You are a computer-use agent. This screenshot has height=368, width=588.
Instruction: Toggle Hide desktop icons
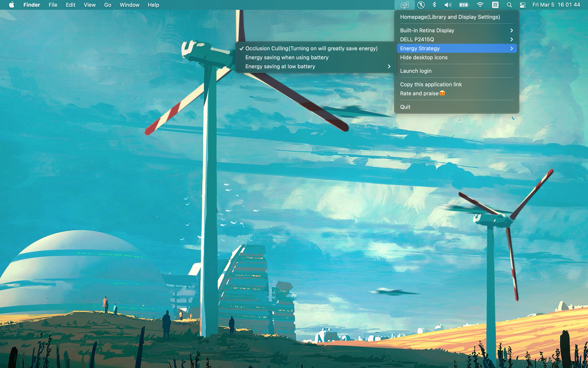(x=457, y=57)
